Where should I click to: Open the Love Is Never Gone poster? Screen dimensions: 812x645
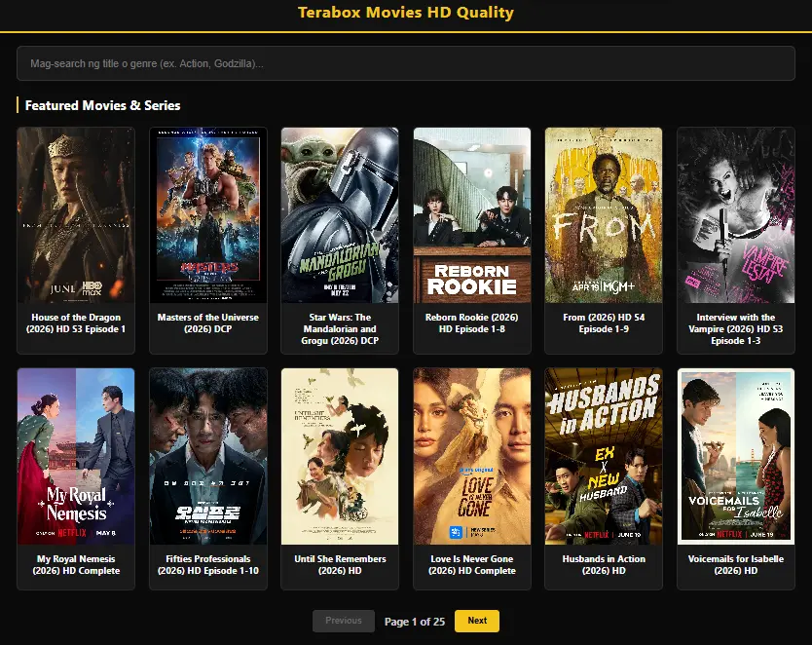coord(472,456)
